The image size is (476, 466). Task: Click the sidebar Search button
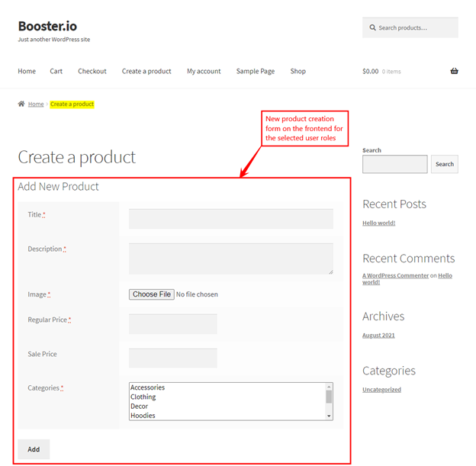click(x=445, y=164)
